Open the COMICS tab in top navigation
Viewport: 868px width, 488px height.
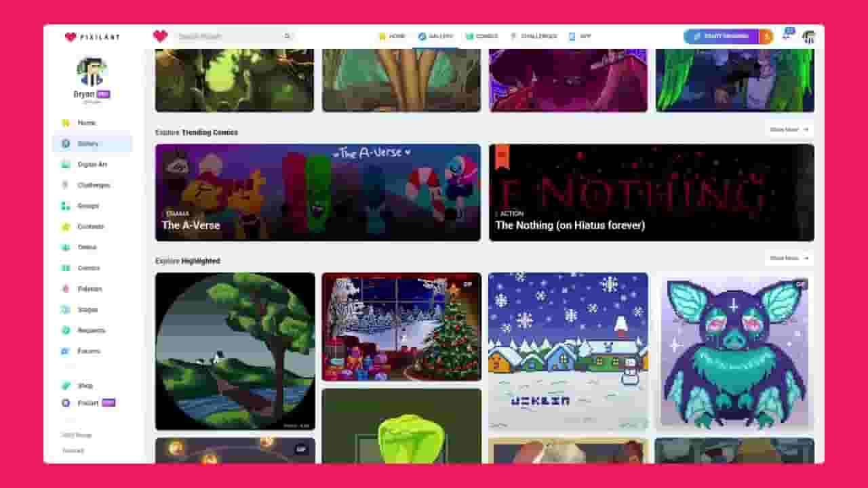[x=481, y=37]
